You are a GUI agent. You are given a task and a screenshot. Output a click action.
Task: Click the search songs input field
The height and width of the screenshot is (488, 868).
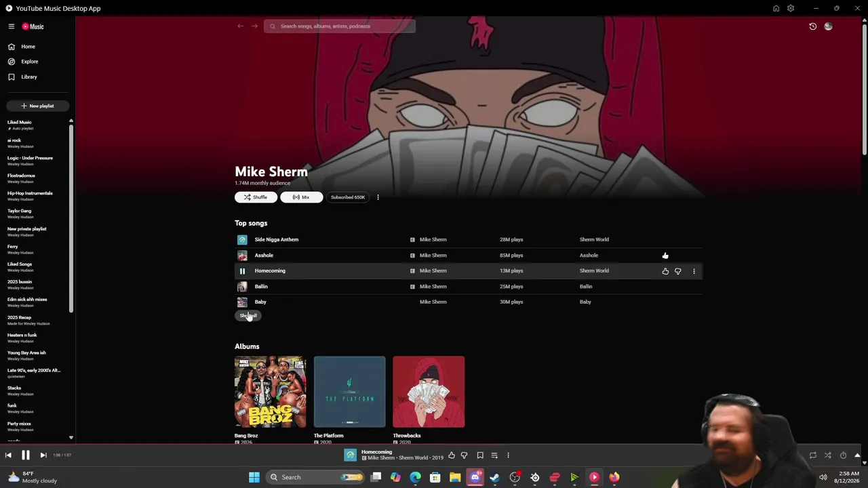click(340, 26)
